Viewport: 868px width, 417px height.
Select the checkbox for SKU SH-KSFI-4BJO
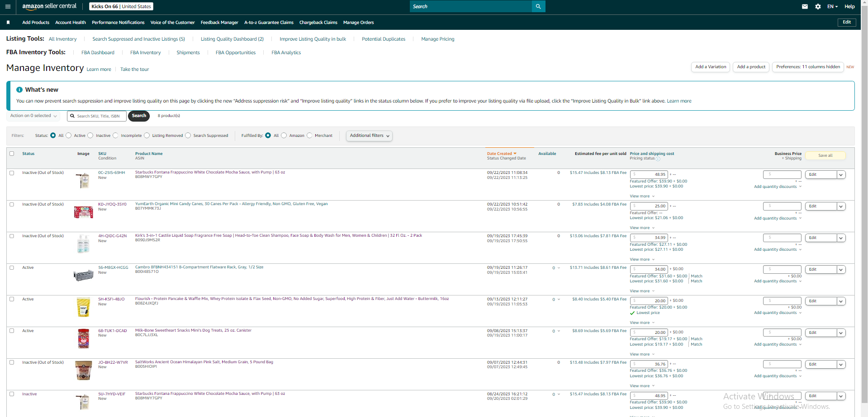12,299
